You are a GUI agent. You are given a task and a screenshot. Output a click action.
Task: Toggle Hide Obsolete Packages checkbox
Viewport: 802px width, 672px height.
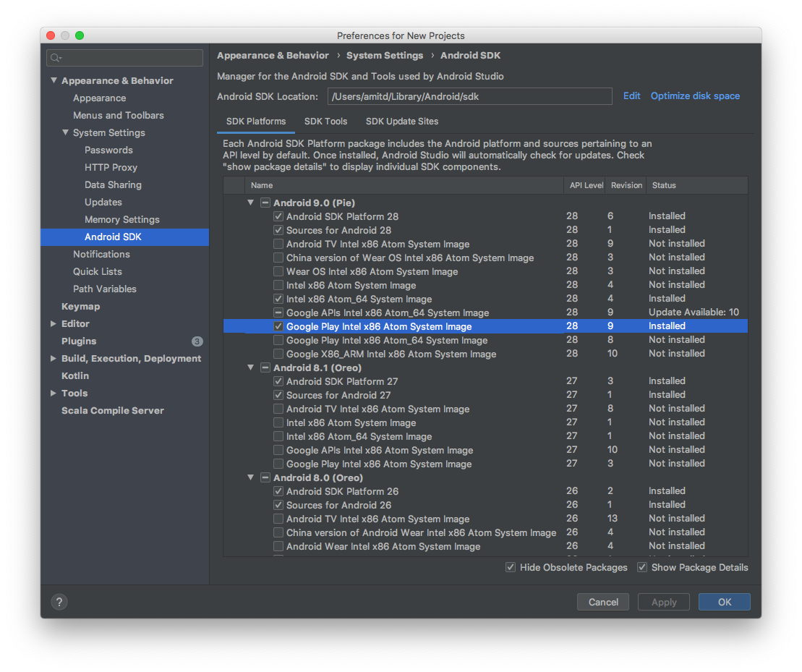click(x=511, y=567)
